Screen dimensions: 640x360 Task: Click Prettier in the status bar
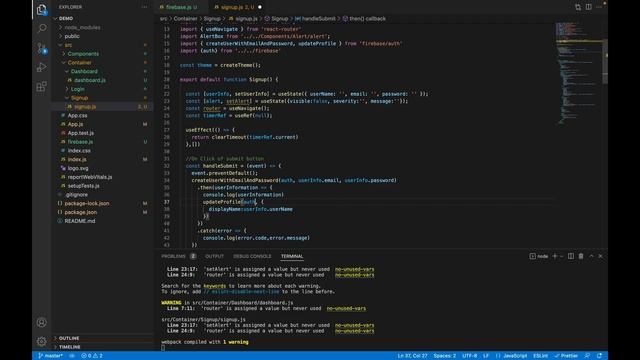[x=566, y=356]
